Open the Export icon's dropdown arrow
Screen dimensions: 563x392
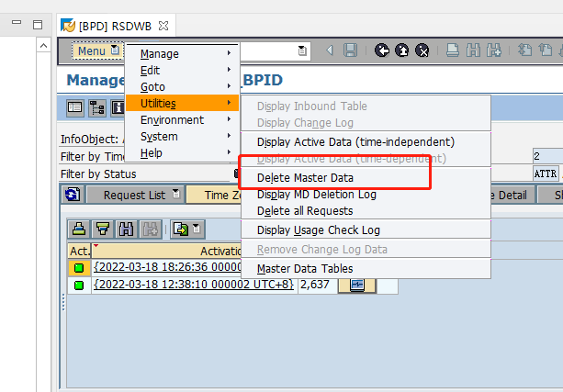point(197,229)
